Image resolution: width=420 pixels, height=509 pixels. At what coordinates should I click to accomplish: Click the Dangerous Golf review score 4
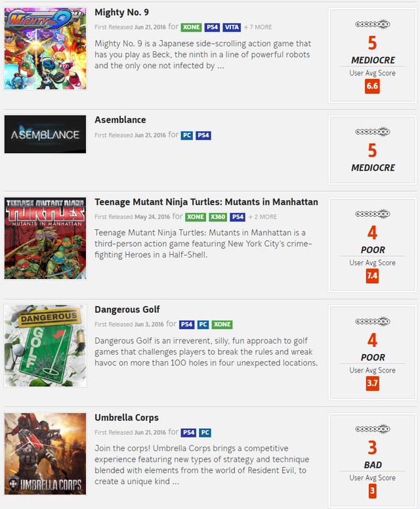point(372,340)
